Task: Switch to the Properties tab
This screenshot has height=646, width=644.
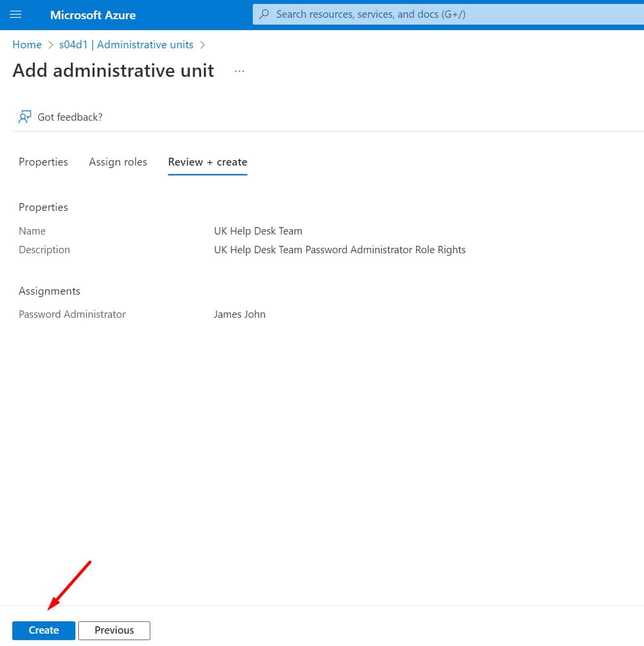Action: 43,162
